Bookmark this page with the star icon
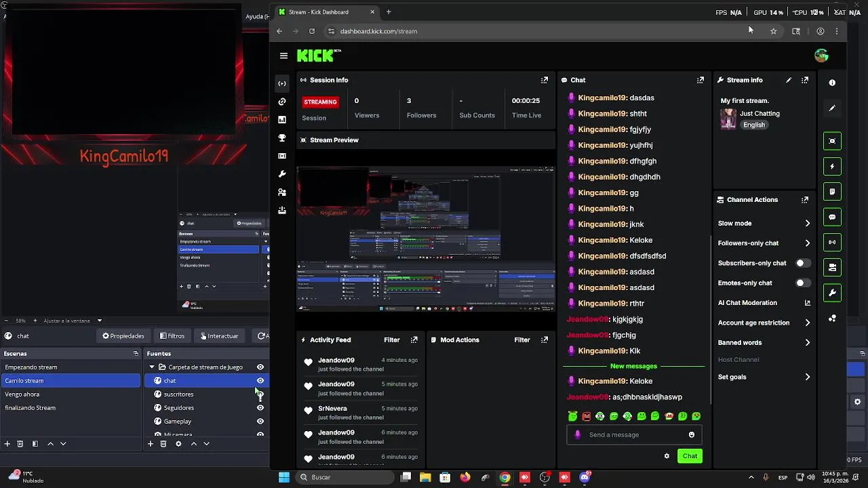This screenshot has width=868, height=488. (x=773, y=31)
